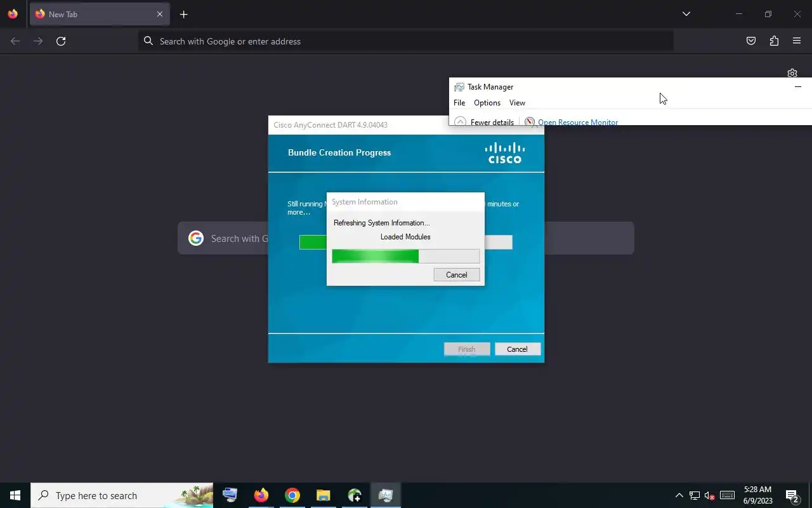812x508 pixels.
Task: Click the Refreshing System Information text
Action: [382, 223]
